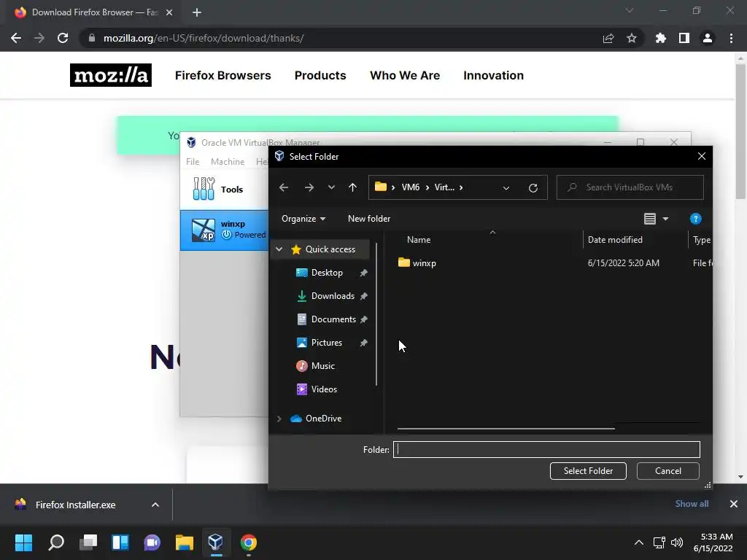Open Pictures in navigation pane
Image resolution: width=747 pixels, height=560 pixels.
(326, 343)
